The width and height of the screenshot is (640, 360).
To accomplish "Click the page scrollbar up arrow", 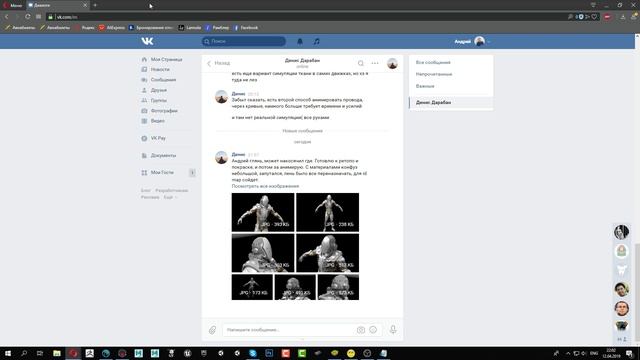I will 637,36.
